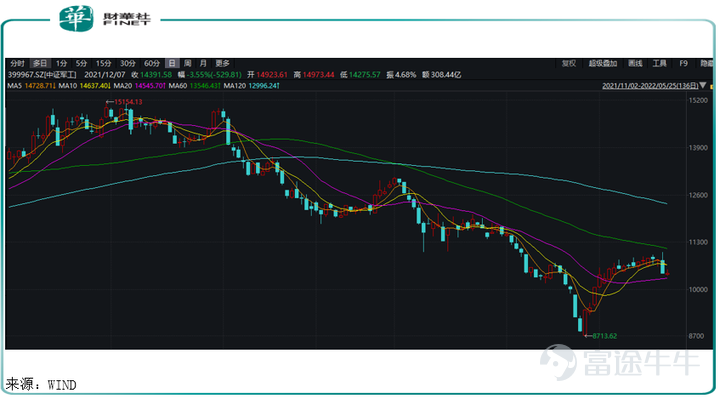Viewport: 720px width, 399px height.
Task: Open the 更多 more periods menu
Action: tap(222, 63)
